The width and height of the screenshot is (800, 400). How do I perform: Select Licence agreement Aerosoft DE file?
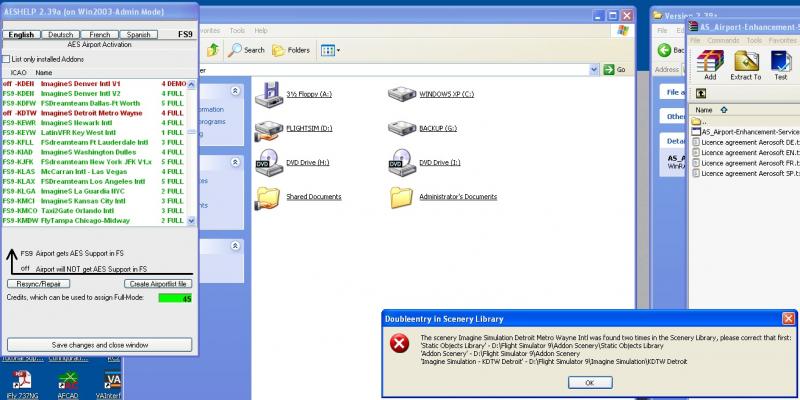pyautogui.click(x=745, y=142)
